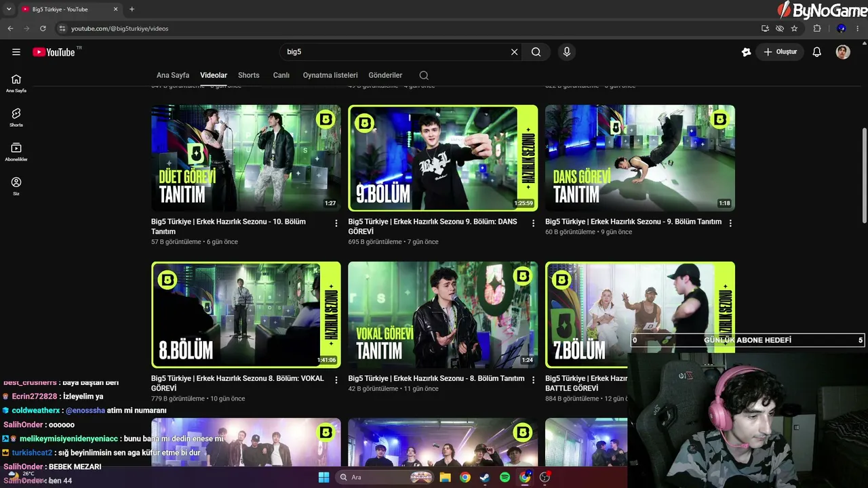Click the '60 B görüntüleme • 9 gün önce' text

click(x=589, y=232)
